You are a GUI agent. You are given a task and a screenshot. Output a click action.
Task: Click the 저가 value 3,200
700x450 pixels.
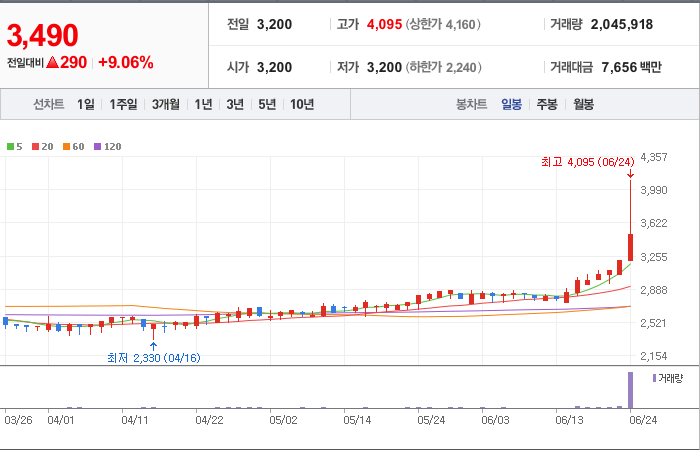tap(384, 67)
